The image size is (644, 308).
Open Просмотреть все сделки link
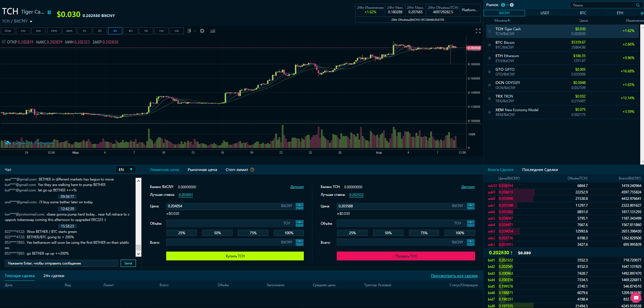click(x=454, y=276)
